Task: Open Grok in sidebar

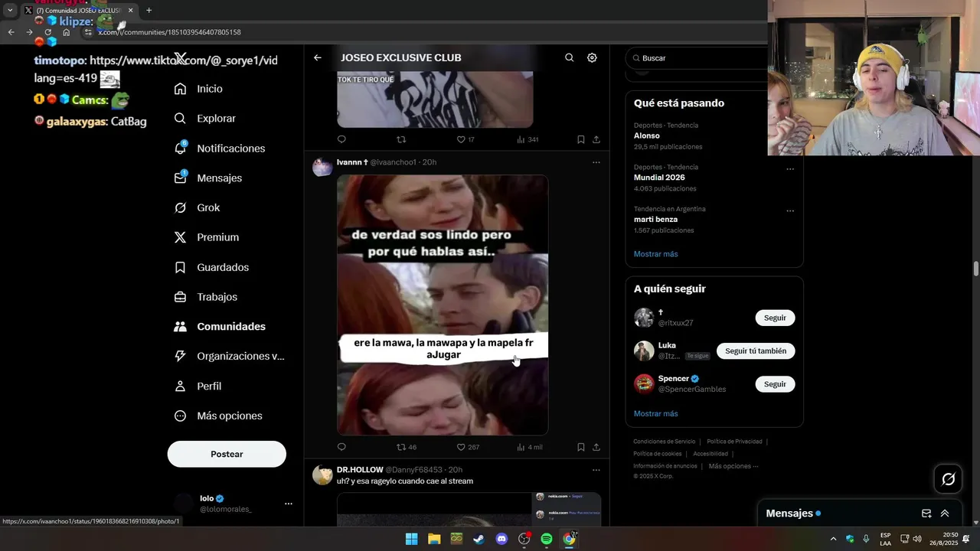Action: (198, 207)
